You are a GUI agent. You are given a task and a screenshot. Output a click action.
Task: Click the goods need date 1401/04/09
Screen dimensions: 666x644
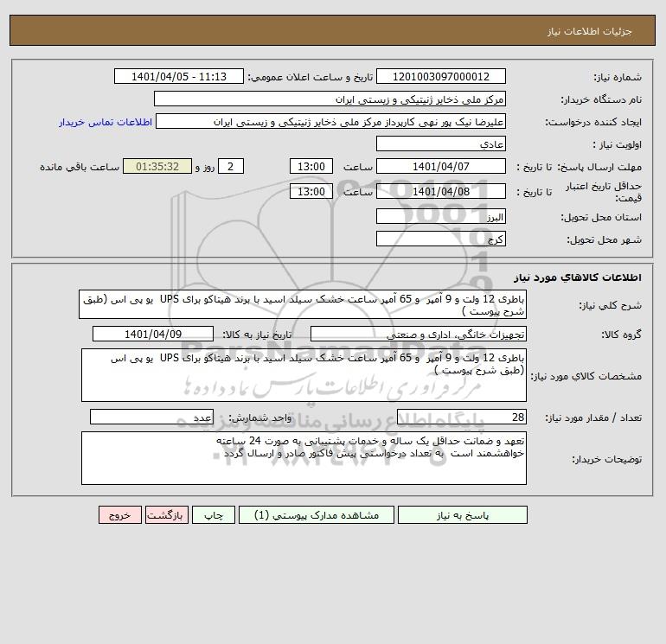pos(153,334)
